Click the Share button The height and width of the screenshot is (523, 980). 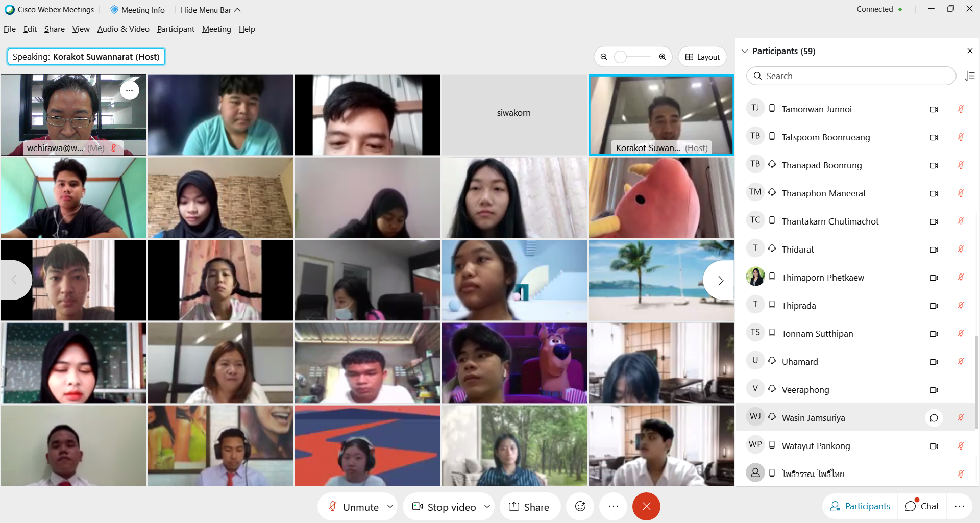tap(529, 507)
